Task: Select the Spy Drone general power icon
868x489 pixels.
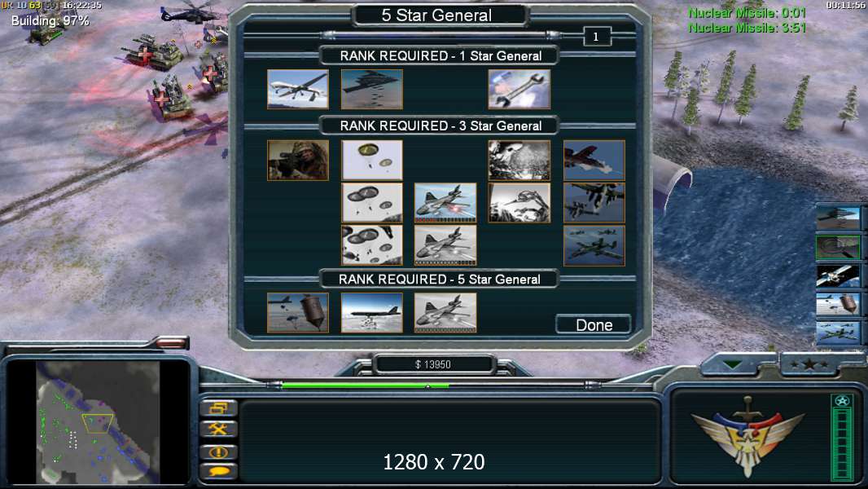Action: (298, 89)
